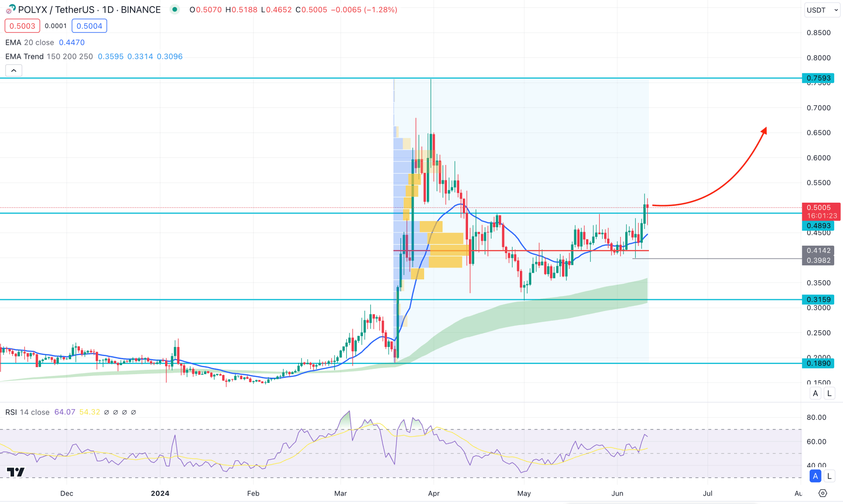The height and width of the screenshot is (504, 843).
Task: Toggle log scale L in the RSI pane
Action: 829,476
